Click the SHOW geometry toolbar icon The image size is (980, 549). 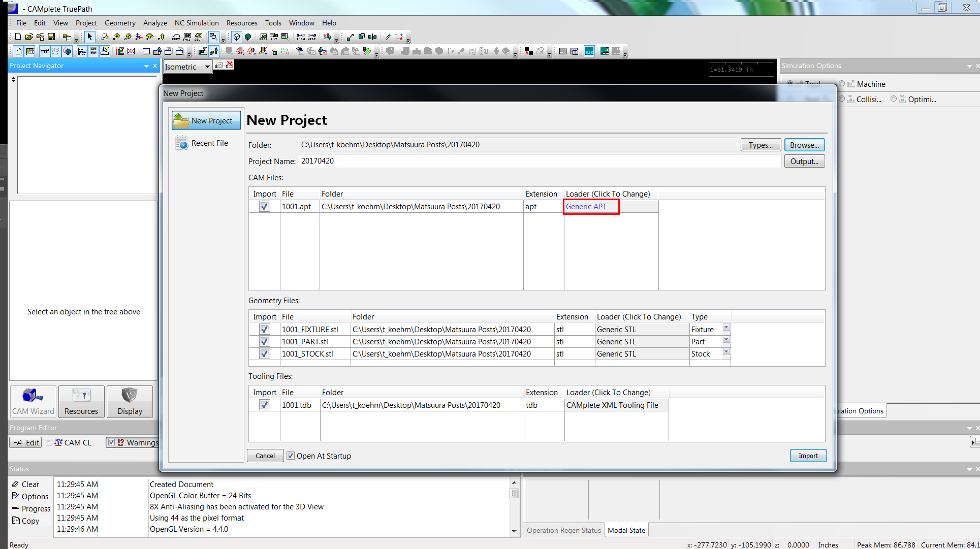coord(301,37)
